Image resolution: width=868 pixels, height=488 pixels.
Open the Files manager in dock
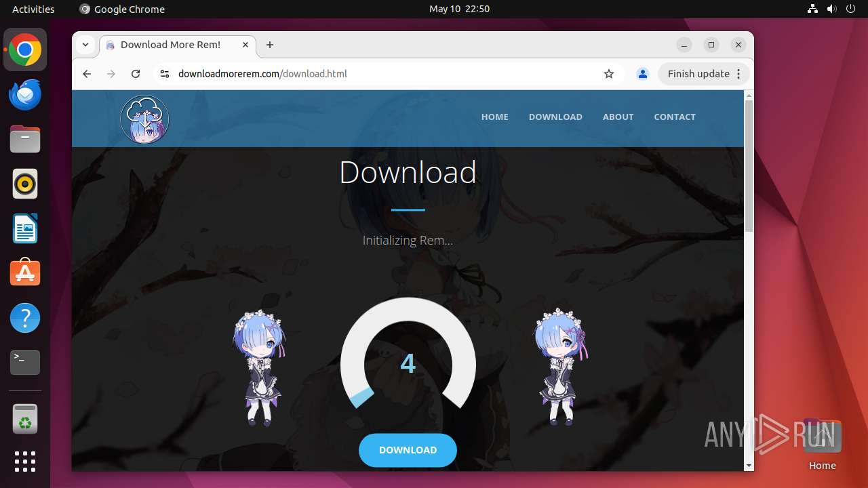pos(25,140)
